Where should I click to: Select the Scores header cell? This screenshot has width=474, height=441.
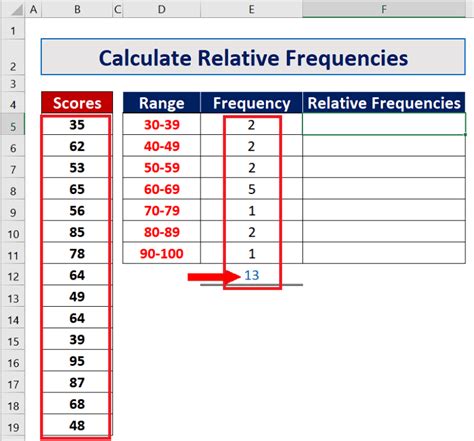(77, 103)
